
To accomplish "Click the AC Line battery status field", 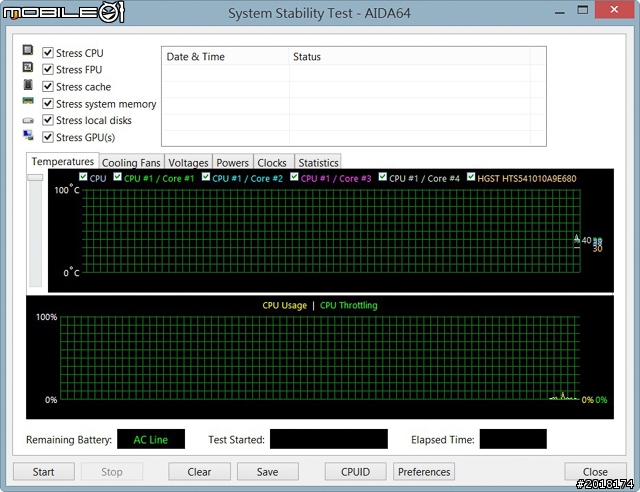I will pos(151,439).
